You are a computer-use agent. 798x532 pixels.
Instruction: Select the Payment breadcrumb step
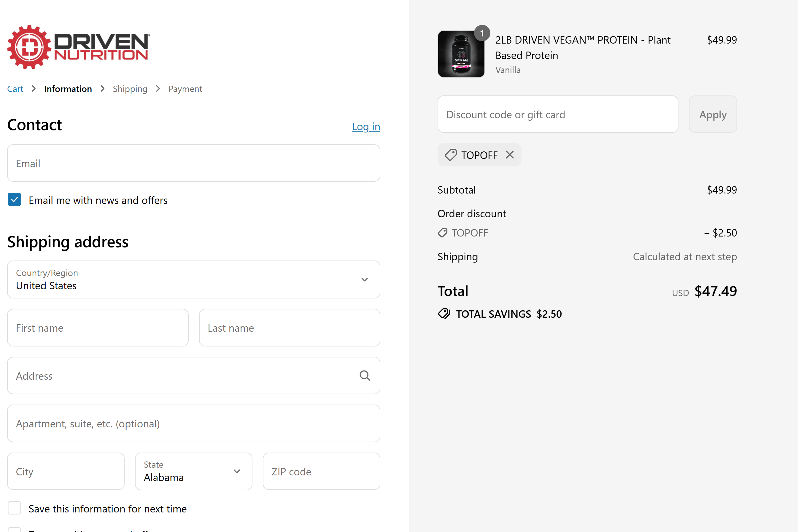[185, 89]
